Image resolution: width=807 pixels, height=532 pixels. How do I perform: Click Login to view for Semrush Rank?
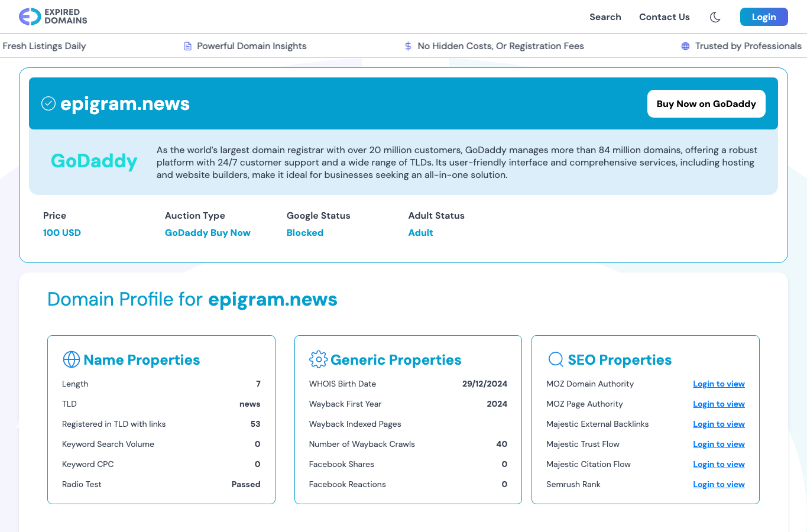(719, 485)
